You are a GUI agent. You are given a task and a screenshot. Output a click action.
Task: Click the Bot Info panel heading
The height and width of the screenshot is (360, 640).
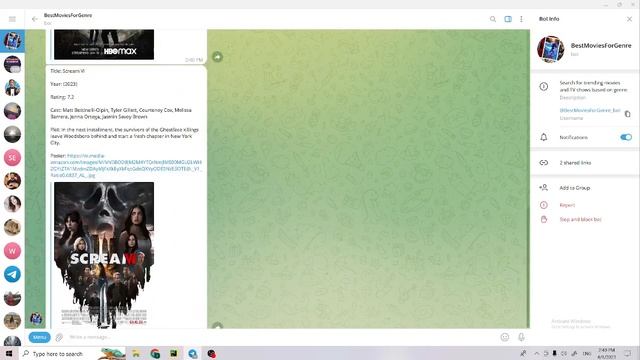[x=549, y=19]
